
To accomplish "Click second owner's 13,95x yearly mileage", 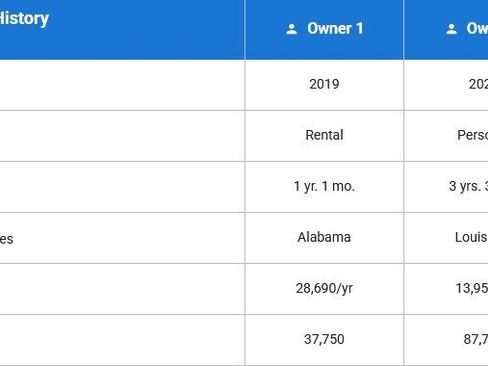I will (472, 288).
